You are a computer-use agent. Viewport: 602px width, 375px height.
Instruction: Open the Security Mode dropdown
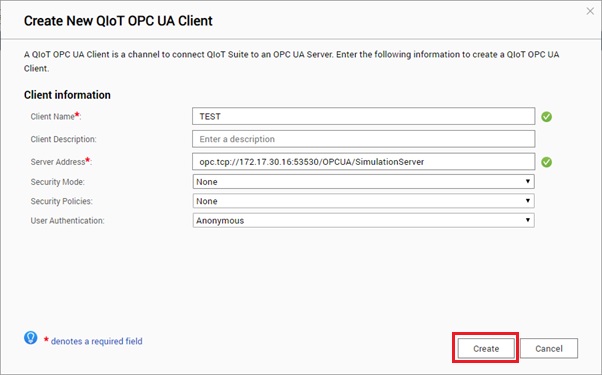point(363,182)
